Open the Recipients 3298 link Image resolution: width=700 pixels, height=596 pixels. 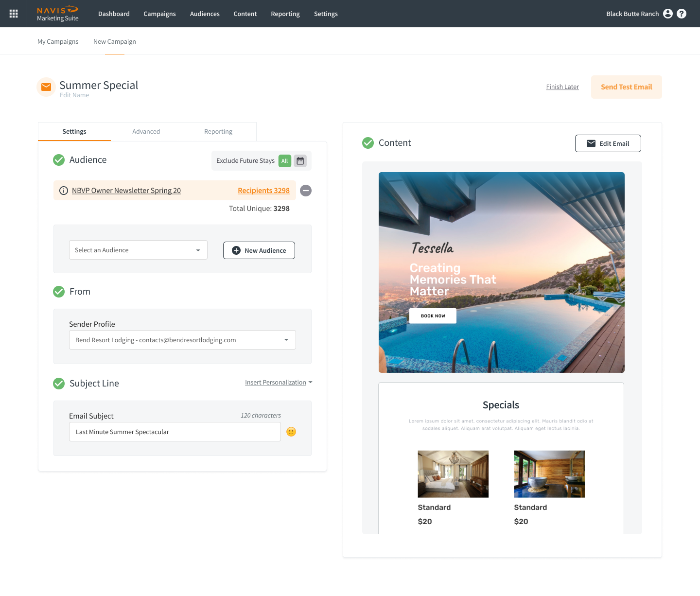(263, 191)
